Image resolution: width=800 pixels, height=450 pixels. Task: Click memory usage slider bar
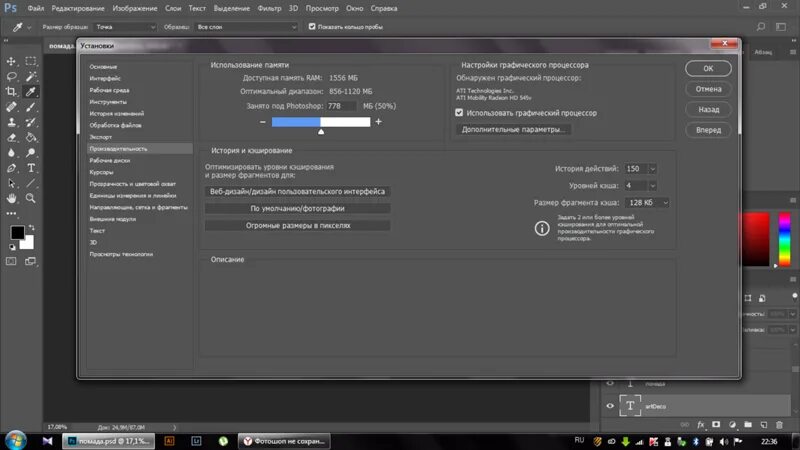point(321,122)
